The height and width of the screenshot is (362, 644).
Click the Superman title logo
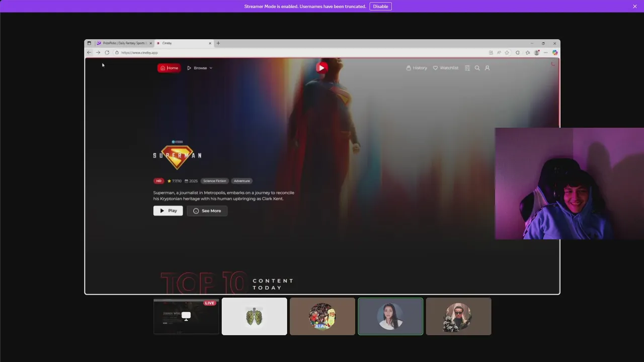(177, 156)
